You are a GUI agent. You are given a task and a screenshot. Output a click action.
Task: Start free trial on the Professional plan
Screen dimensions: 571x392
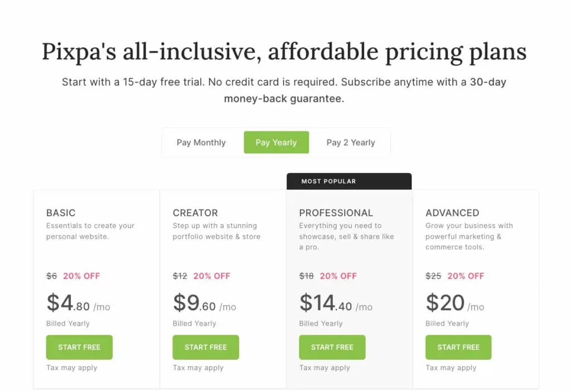pyautogui.click(x=332, y=347)
